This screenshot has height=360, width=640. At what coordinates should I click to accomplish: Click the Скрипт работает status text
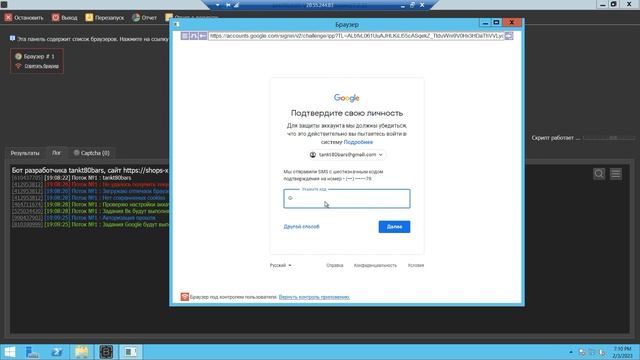(556, 138)
